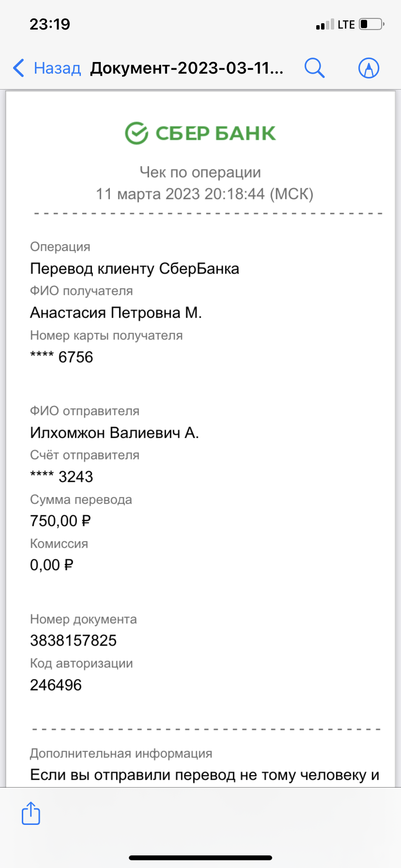Tap the recipient card number **** 6756

pos(62,357)
